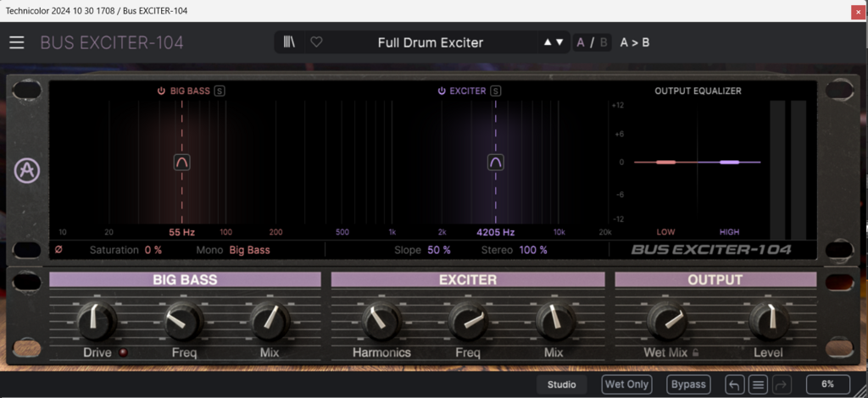Toggle the phase invert icon
Viewport: 868px width, 398px height.
58,250
